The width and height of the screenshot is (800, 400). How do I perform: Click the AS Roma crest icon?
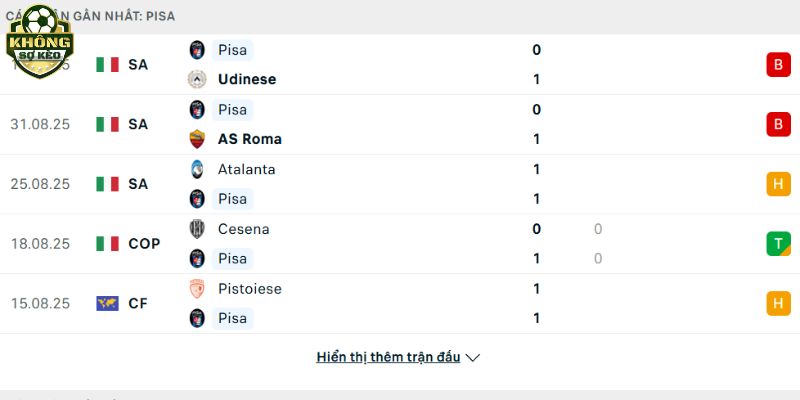click(197, 139)
